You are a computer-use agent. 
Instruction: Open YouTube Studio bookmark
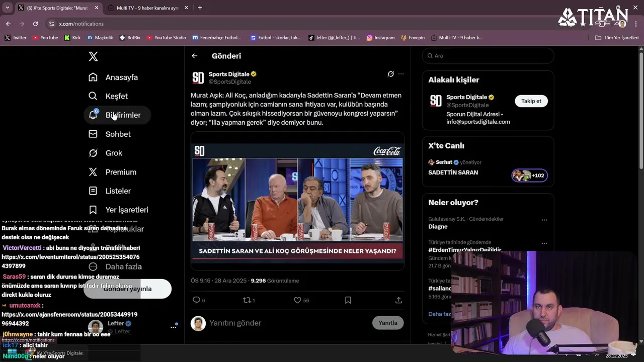click(166, 38)
